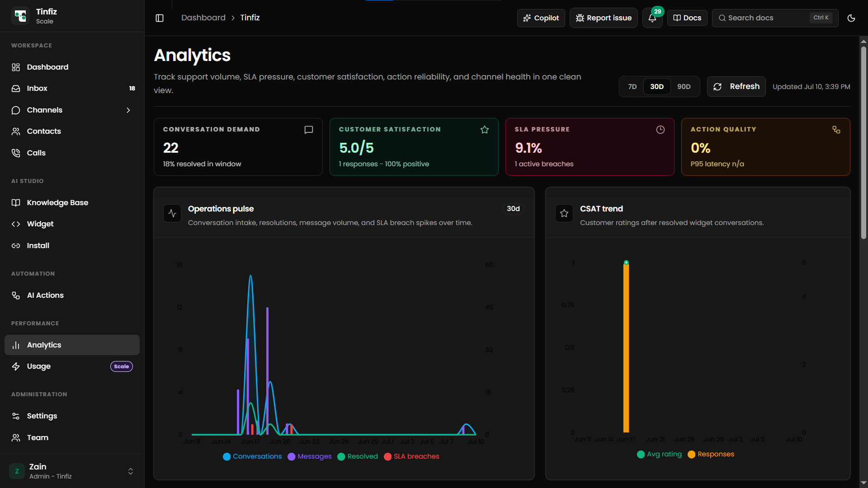The width and height of the screenshot is (868, 488).
Task: Toggle dark mode moon icon
Action: pyautogui.click(x=851, y=18)
